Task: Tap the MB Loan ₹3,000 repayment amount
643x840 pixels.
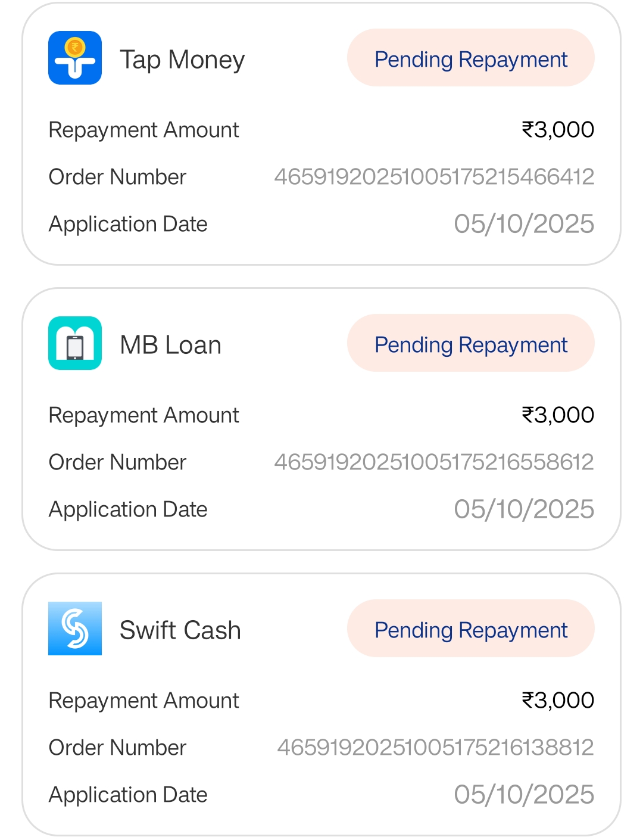Action: pyautogui.click(x=558, y=415)
